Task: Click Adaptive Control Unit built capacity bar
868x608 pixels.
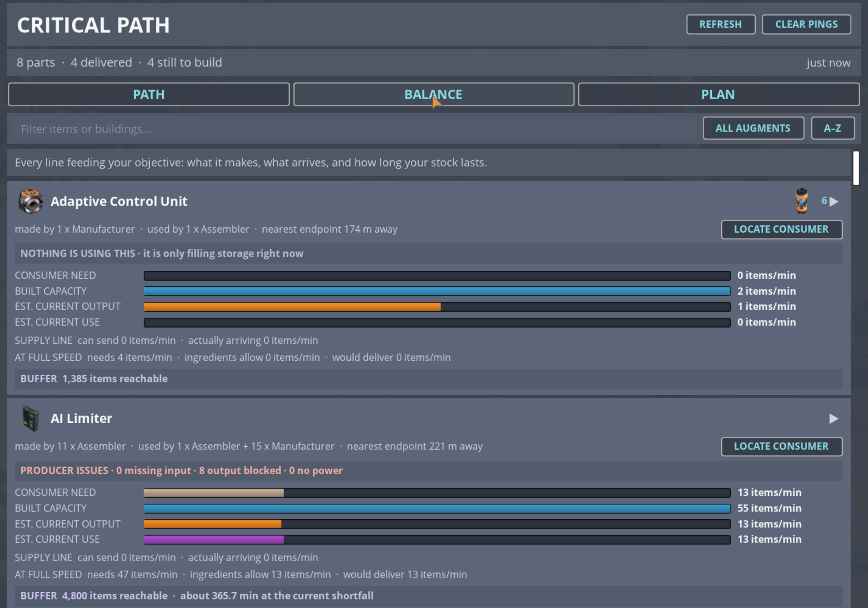Action: pyautogui.click(x=437, y=291)
